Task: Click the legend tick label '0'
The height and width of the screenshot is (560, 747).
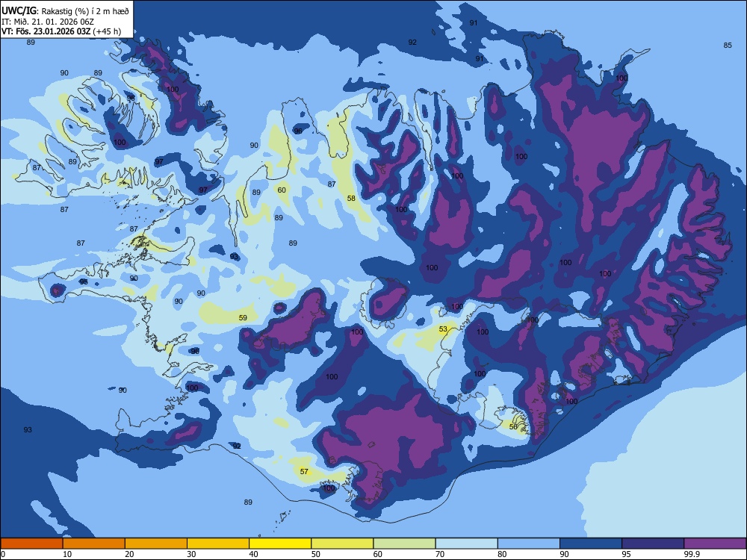Action: [x=3, y=554]
